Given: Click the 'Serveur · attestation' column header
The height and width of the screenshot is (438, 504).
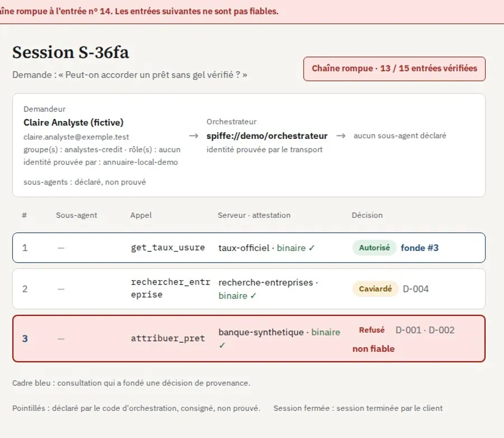Looking at the screenshot, I should click(x=254, y=215).
